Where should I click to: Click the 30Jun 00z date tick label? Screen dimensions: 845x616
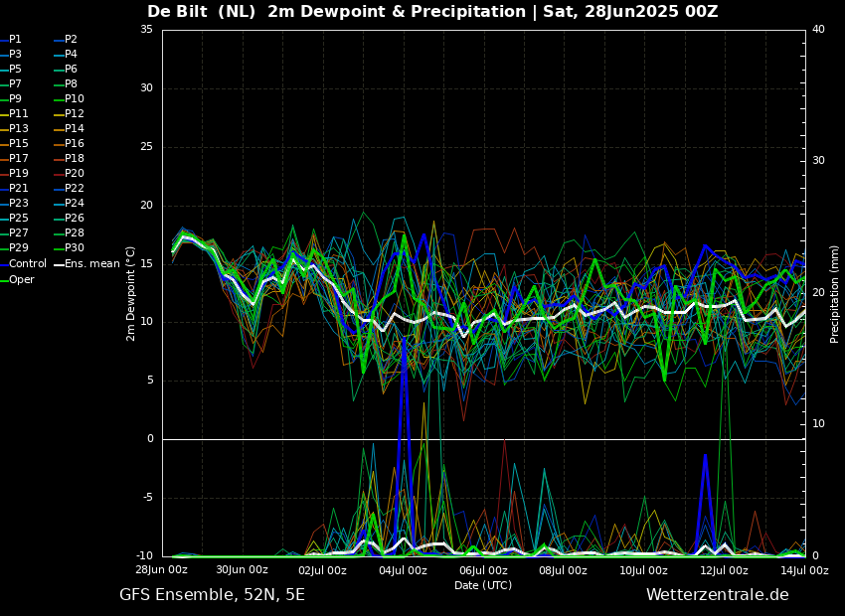point(242,569)
